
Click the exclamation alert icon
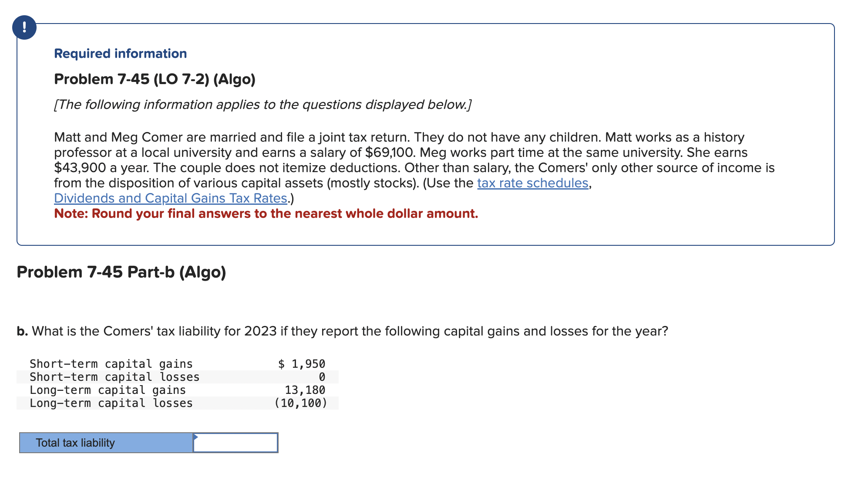25,28
